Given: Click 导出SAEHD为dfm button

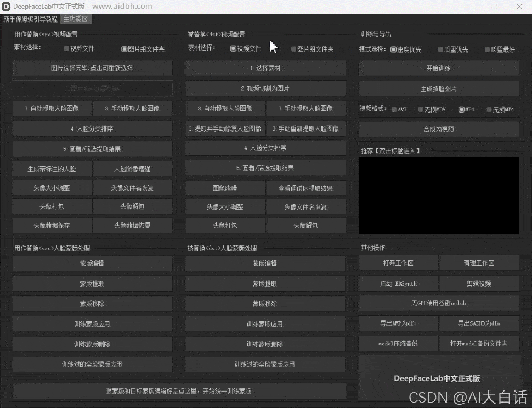Looking at the screenshot, I should (479, 323).
